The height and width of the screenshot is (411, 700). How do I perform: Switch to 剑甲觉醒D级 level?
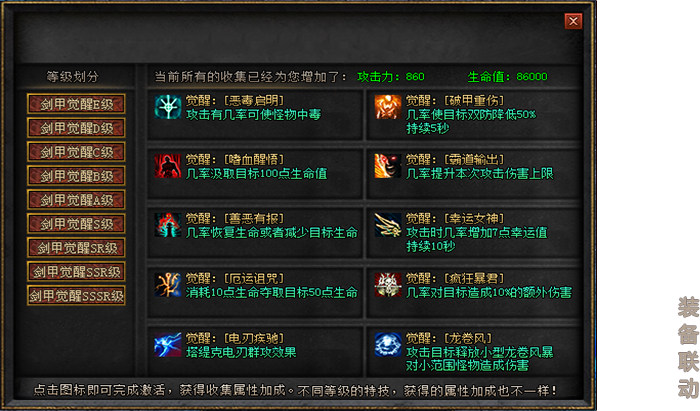click(x=76, y=128)
